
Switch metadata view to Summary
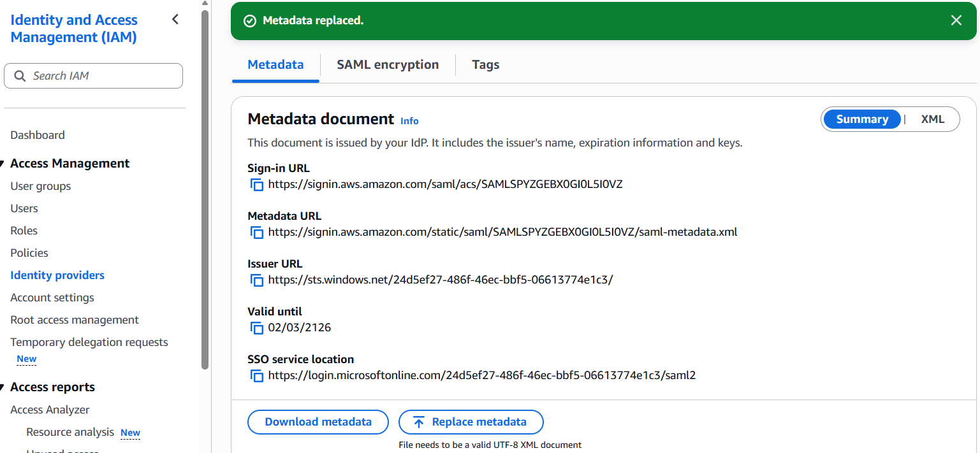(x=861, y=119)
